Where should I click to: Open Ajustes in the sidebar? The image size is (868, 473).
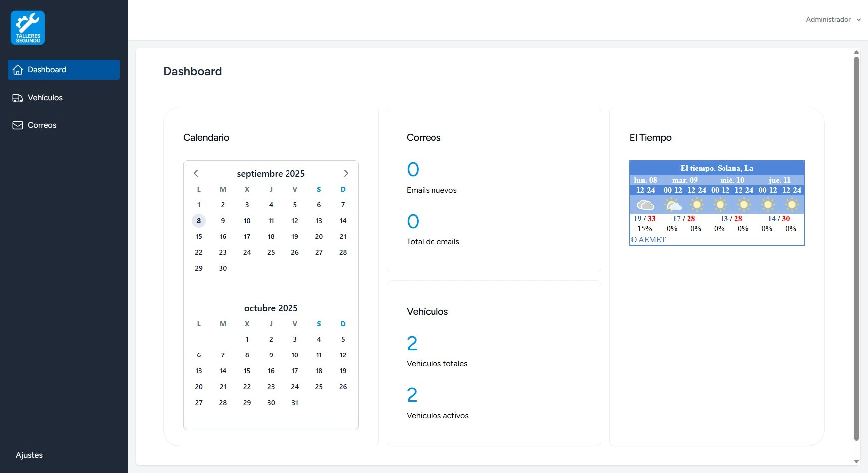pos(29,455)
